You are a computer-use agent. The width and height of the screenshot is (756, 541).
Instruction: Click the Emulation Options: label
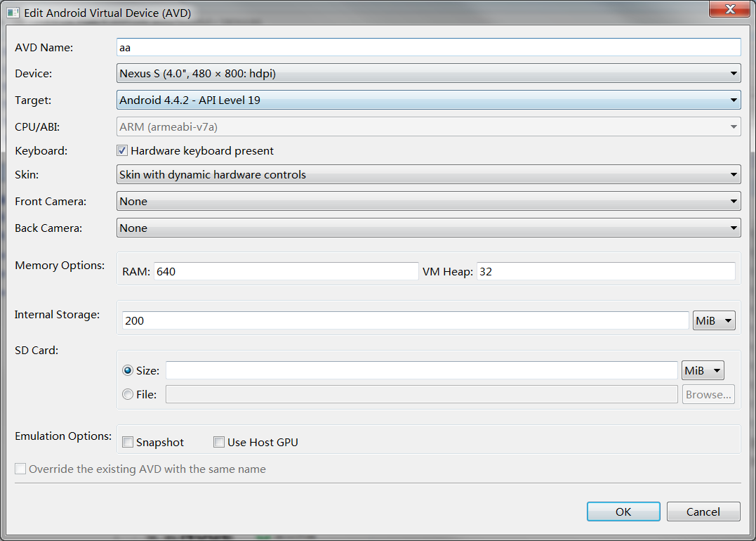pos(63,436)
